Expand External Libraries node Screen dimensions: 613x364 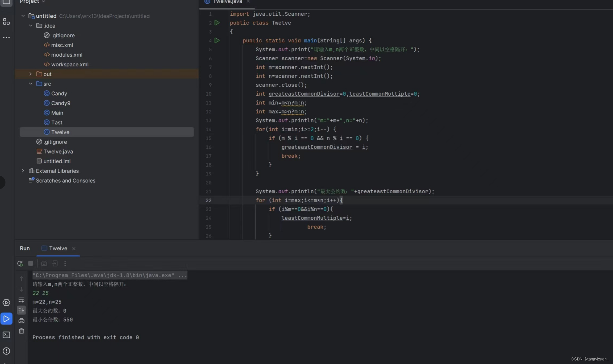coord(23,171)
